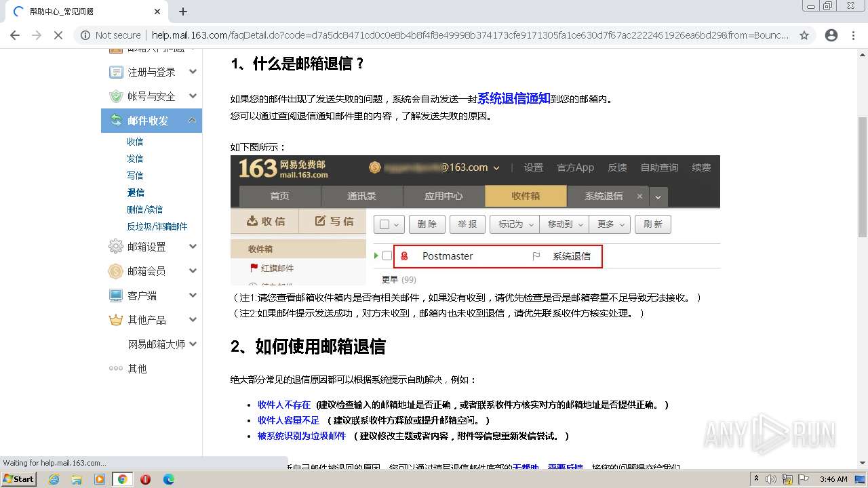Select 删信/读信 submenu item
The width and height of the screenshot is (868, 488).
click(x=145, y=209)
